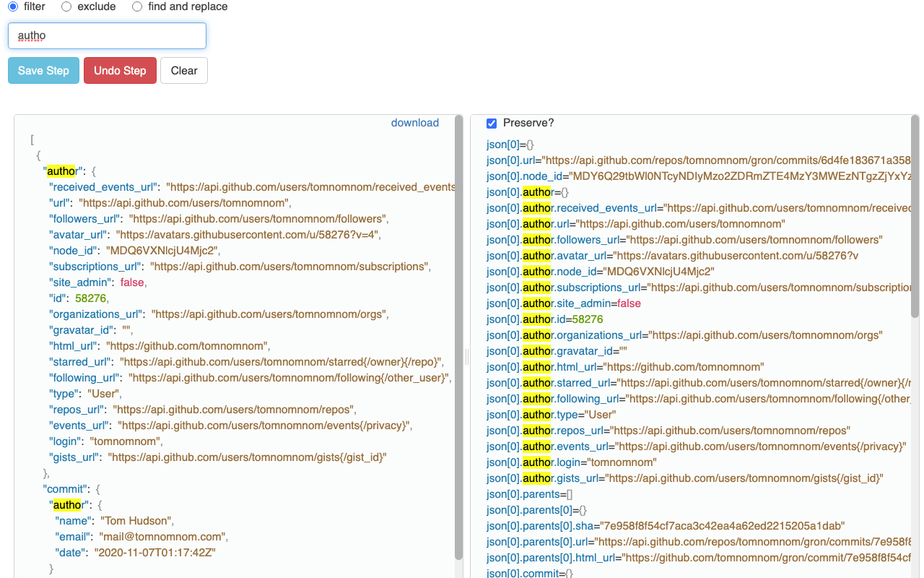Click the "email" mail@tomnomnom.com line
This screenshot has width=924, height=578.
click(x=141, y=537)
